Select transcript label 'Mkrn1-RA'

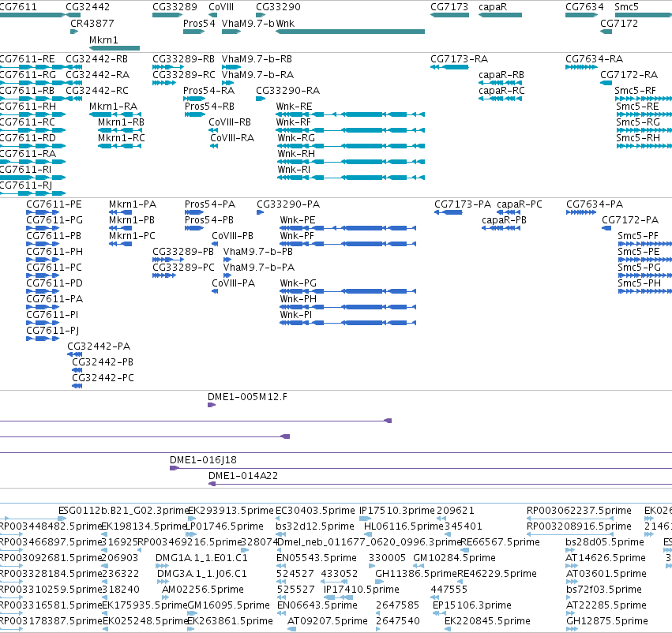(x=113, y=107)
